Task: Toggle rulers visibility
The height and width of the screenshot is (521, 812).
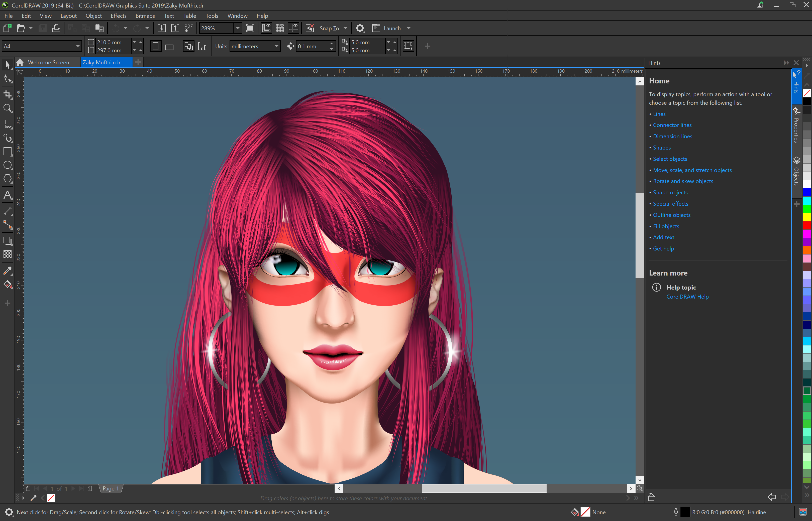Action: click(x=266, y=28)
